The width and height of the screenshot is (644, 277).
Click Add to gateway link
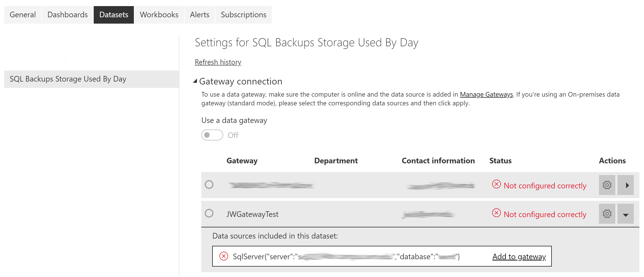point(519,257)
